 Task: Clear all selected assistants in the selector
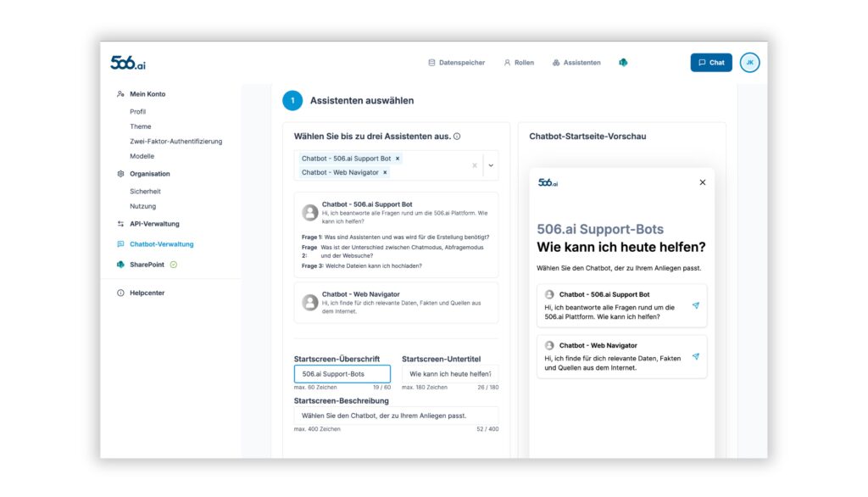coord(475,165)
